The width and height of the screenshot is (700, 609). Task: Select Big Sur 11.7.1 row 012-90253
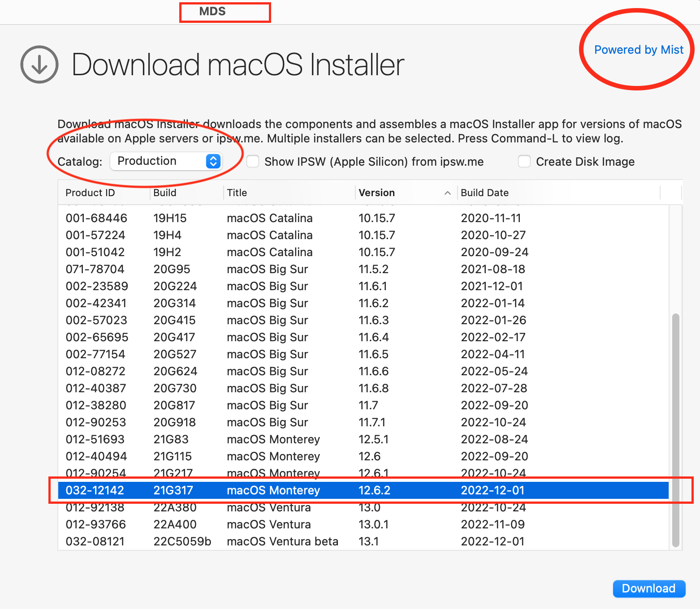[x=363, y=422]
